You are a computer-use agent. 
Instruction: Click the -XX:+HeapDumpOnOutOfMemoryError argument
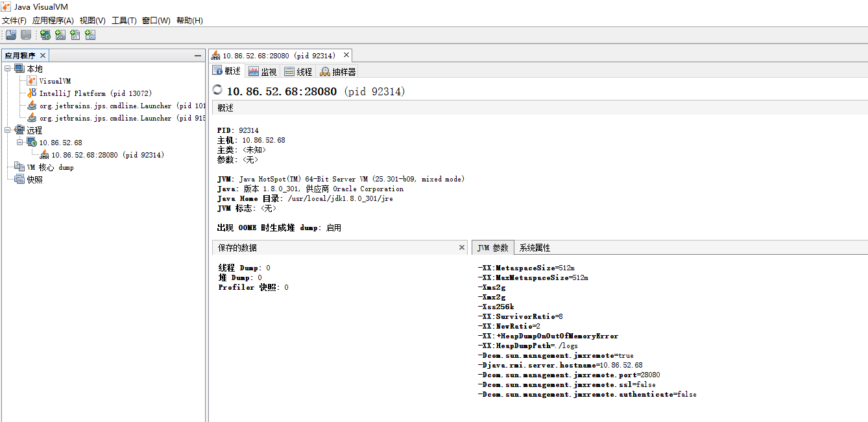tap(548, 336)
